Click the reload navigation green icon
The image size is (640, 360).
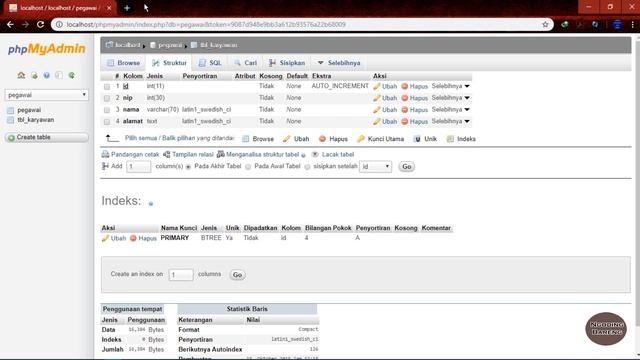(x=72, y=75)
